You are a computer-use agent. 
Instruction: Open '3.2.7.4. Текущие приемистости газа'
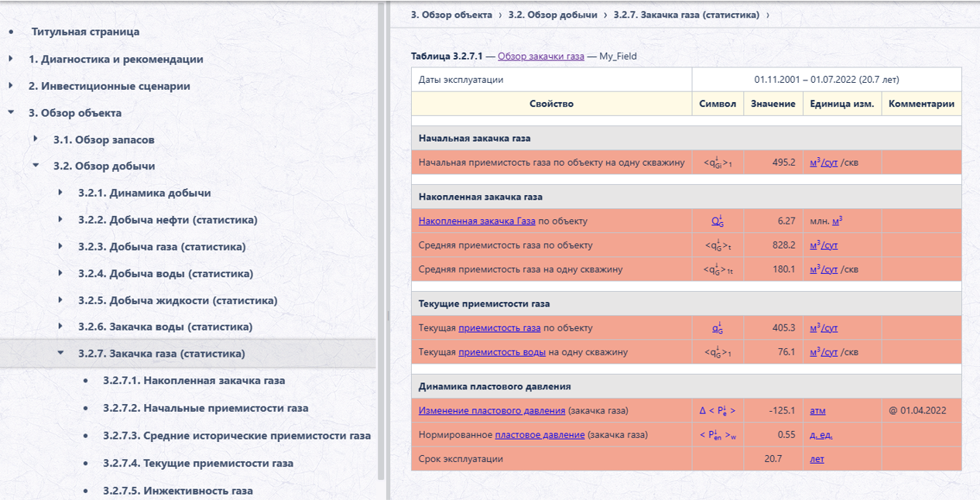[198, 463]
